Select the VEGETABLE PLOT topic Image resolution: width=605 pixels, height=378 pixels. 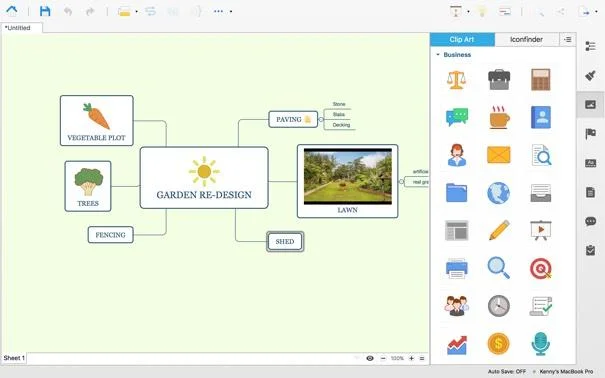(x=97, y=120)
